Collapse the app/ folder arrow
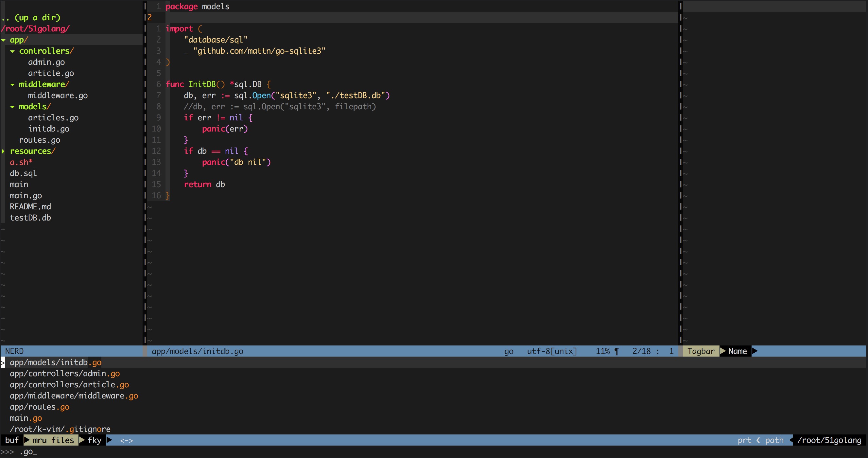Viewport: 868px width, 458px height. point(3,40)
